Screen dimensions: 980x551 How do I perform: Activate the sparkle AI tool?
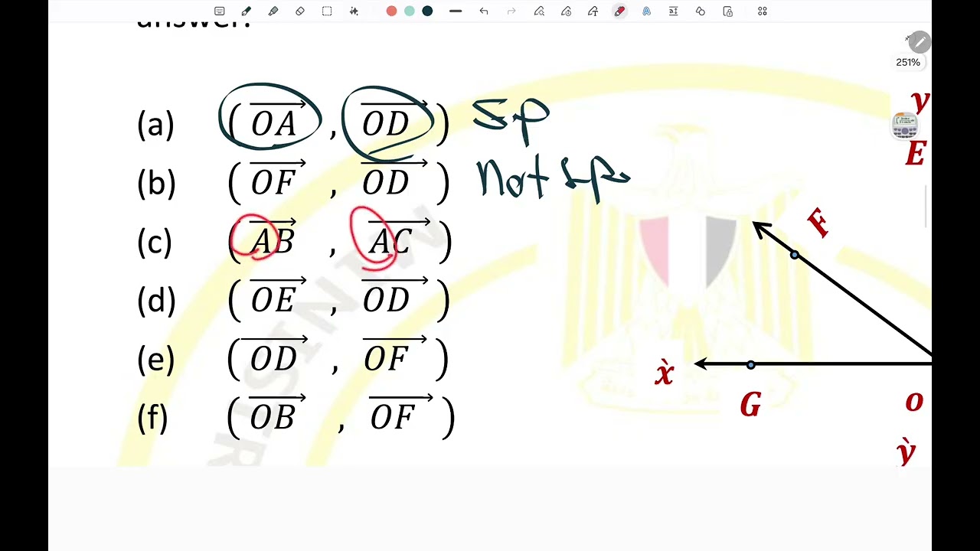pyautogui.click(x=354, y=11)
